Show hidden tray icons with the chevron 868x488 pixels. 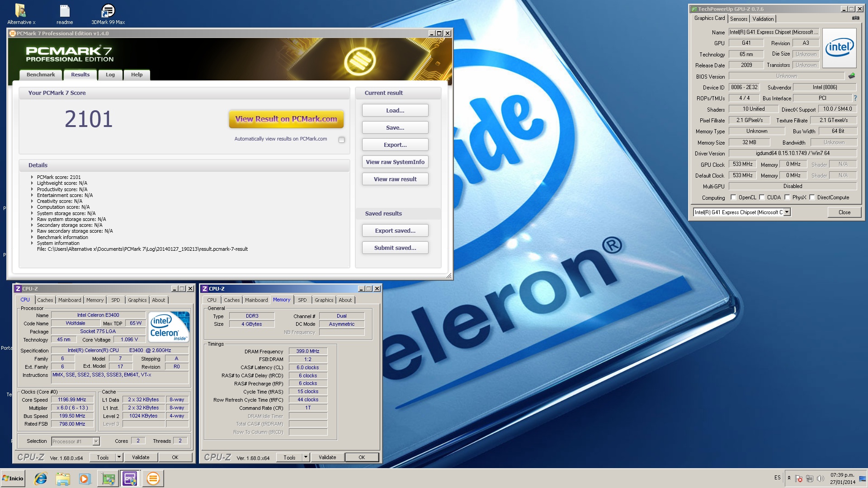[789, 478]
